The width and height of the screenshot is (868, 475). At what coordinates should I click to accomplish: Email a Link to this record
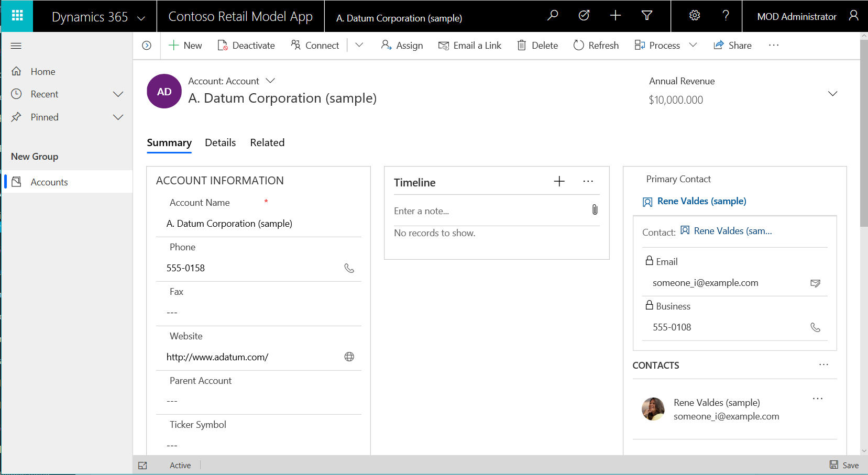pos(469,46)
